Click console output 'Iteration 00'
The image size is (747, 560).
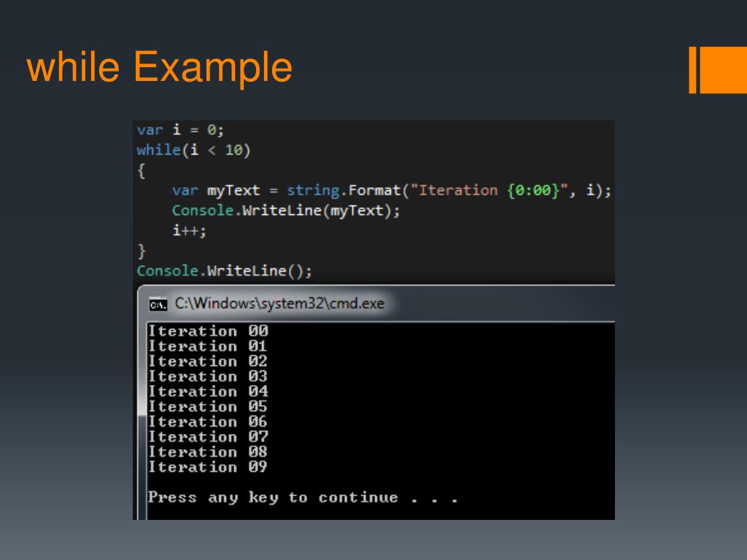pyautogui.click(x=208, y=331)
